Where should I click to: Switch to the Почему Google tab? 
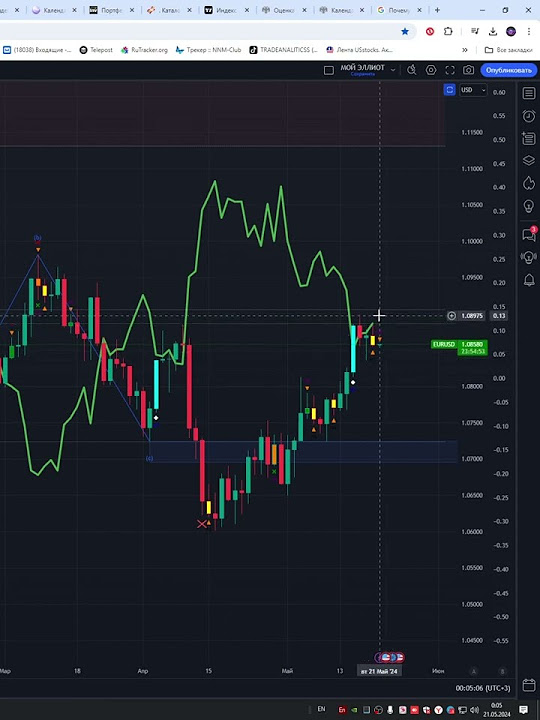click(399, 10)
